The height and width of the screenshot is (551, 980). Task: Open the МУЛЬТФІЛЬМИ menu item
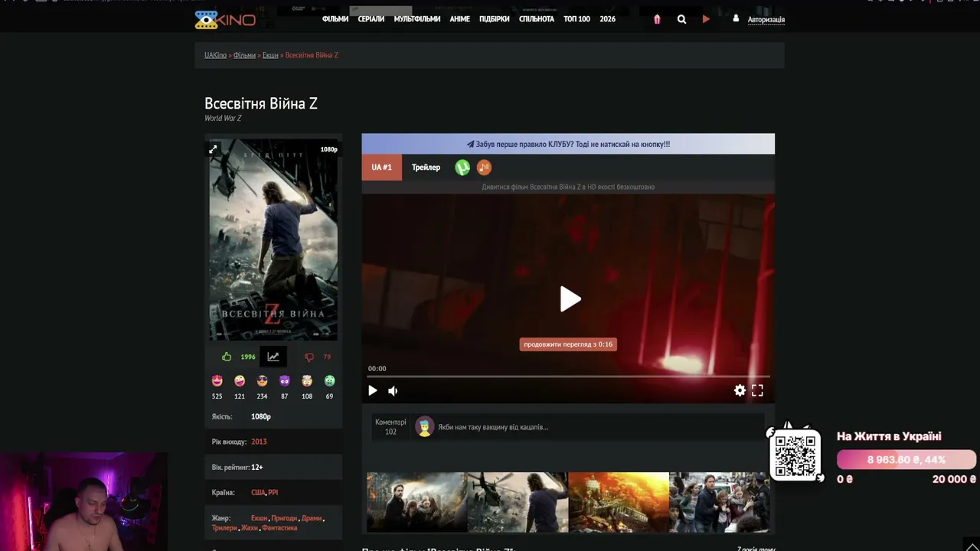coord(417,19)
